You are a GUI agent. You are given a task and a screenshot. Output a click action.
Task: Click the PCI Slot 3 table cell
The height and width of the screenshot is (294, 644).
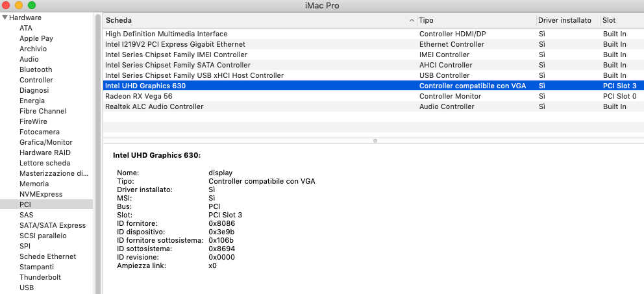click(620, 86)
